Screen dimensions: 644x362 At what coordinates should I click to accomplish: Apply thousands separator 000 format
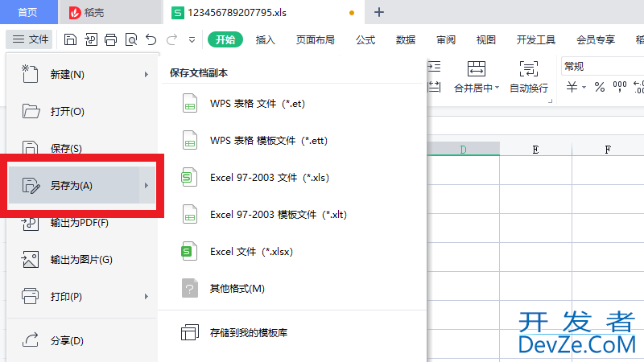pos(620,87)
